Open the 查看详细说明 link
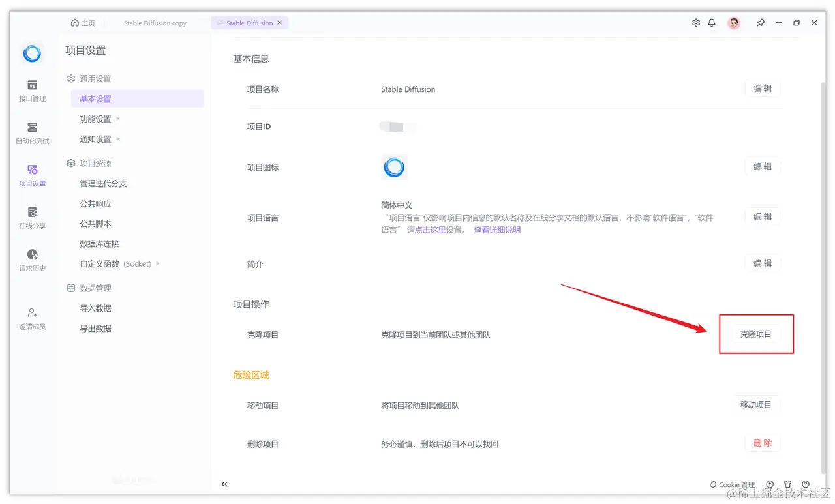Image resolution: width=835 pixels, height=504 pixels. coord(496,230)
